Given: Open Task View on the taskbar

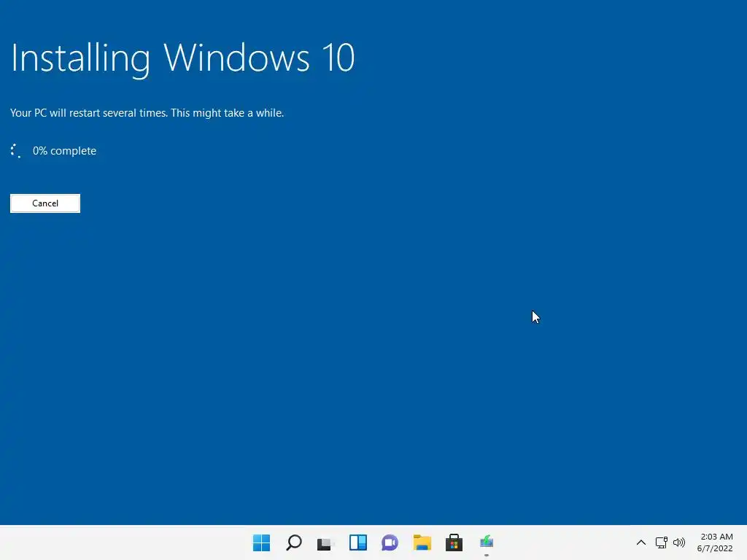Looking at the screenshot, I should coord(325,542).
